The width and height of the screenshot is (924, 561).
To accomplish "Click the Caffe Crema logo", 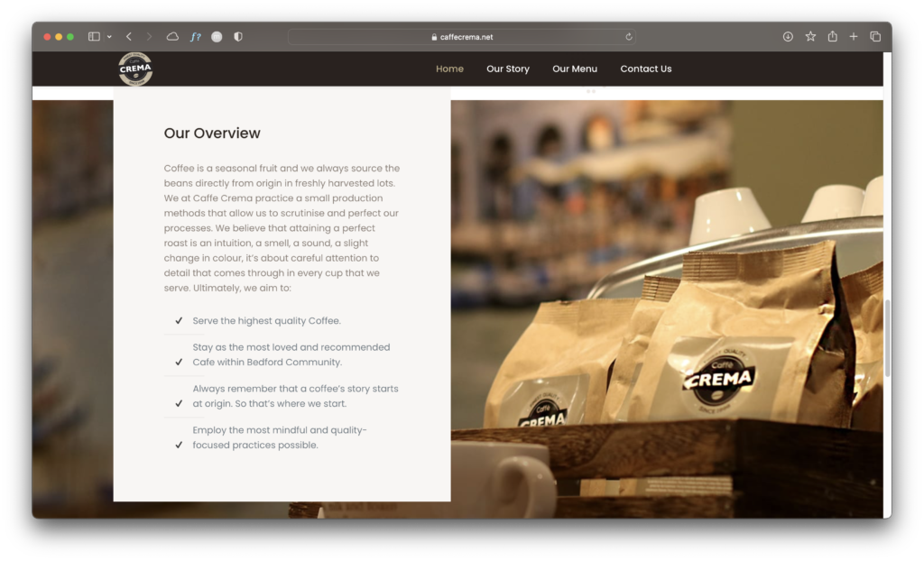I will (x=135, y=69).
